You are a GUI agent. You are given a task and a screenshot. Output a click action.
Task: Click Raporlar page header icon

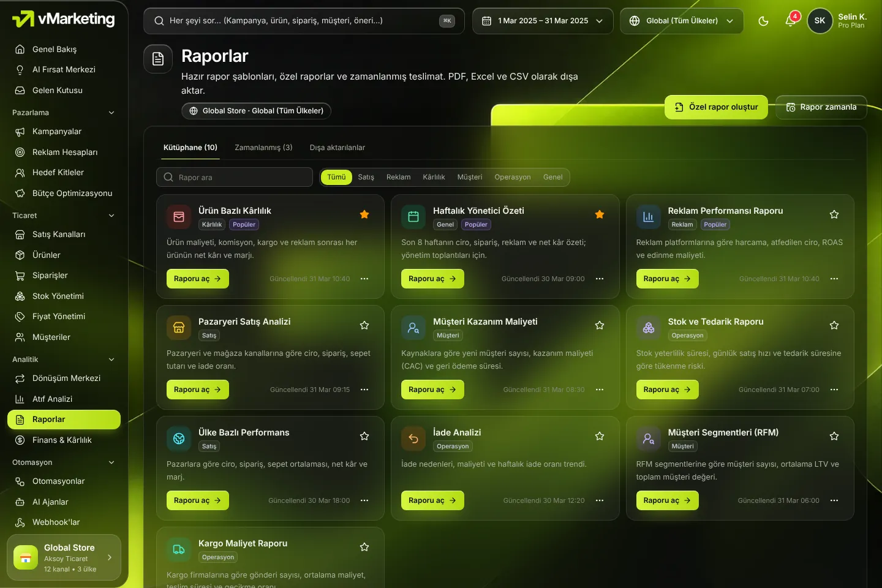pos(158,59)
